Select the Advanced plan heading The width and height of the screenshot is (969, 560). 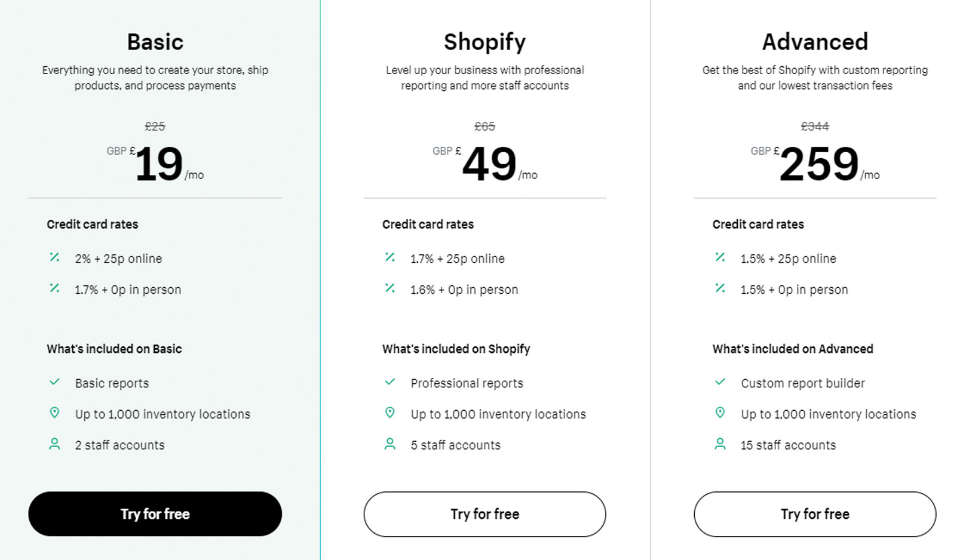[x=814, y=41]
